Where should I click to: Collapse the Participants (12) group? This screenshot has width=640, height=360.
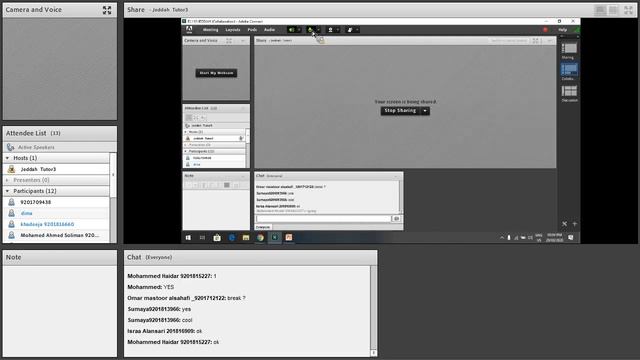7,191
